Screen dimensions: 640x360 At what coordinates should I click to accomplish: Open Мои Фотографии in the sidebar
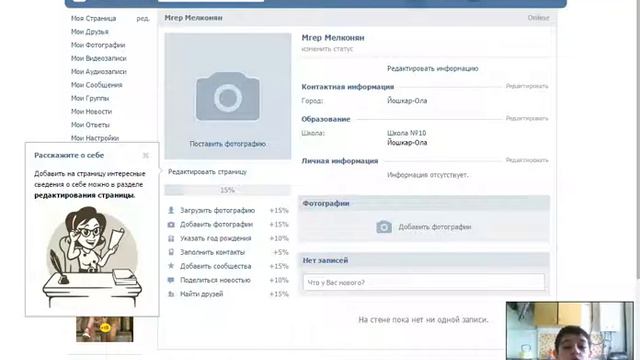point(98,45)
